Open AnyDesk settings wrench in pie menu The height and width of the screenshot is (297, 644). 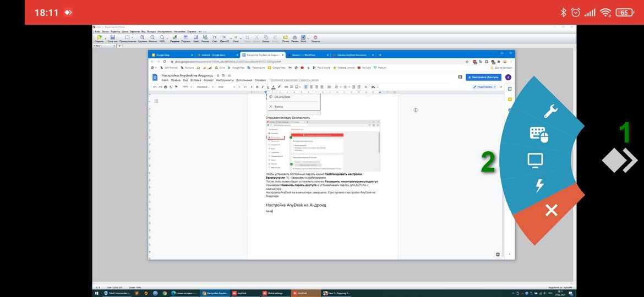click(550, 112)
